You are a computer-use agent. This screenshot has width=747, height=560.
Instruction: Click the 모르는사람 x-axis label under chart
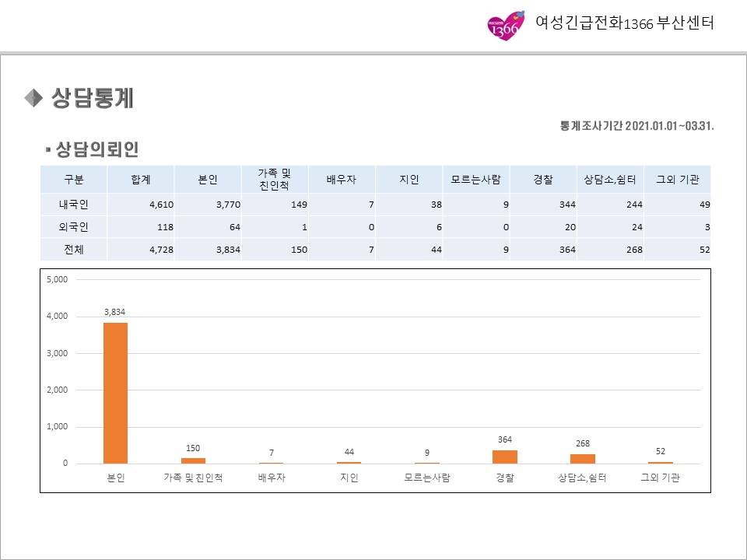427,478
